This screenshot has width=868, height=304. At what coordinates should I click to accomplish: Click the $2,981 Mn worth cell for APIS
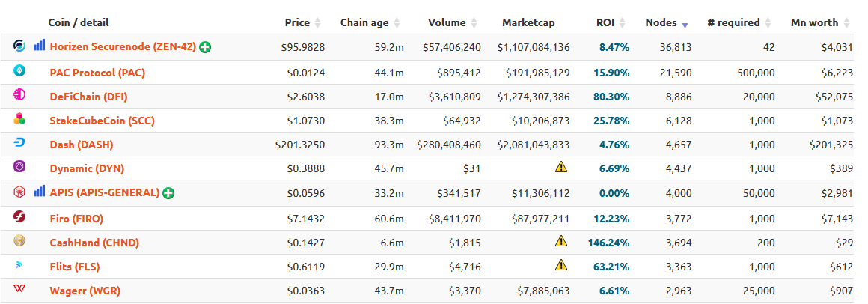click(837, 193)
